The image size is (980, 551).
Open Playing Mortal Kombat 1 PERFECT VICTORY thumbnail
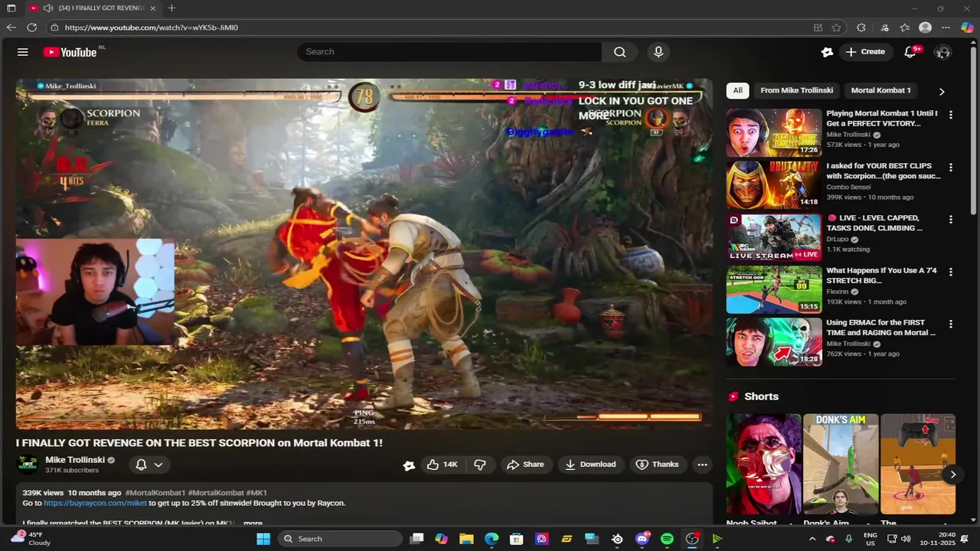coord(774,132)
